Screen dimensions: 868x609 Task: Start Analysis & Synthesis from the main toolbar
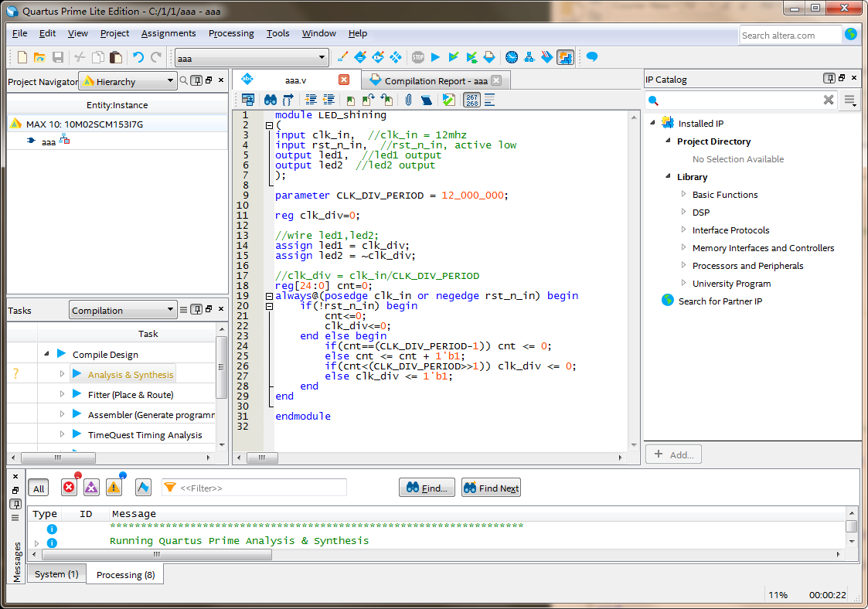click(454, 57)
